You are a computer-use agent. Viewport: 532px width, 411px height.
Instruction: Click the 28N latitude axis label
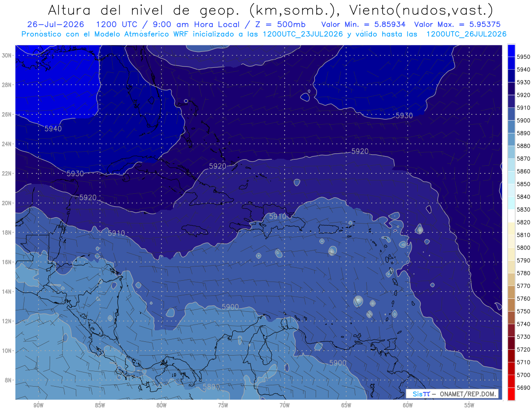[7, 85]
